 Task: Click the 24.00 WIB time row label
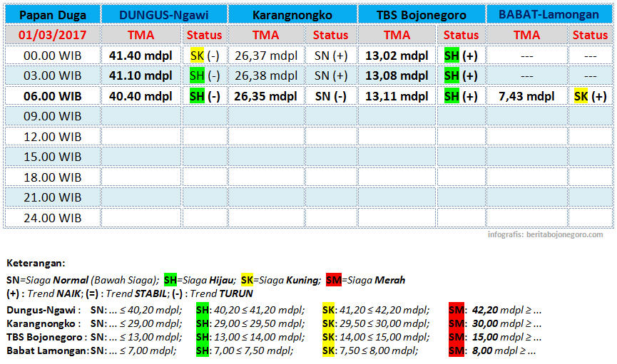coord(51,217)
